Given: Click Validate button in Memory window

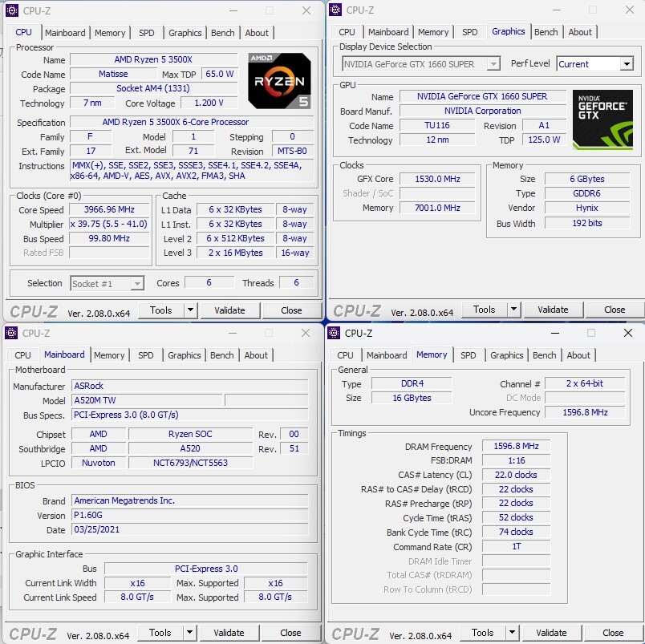Looking at the screenshot, I should [551, 633].
